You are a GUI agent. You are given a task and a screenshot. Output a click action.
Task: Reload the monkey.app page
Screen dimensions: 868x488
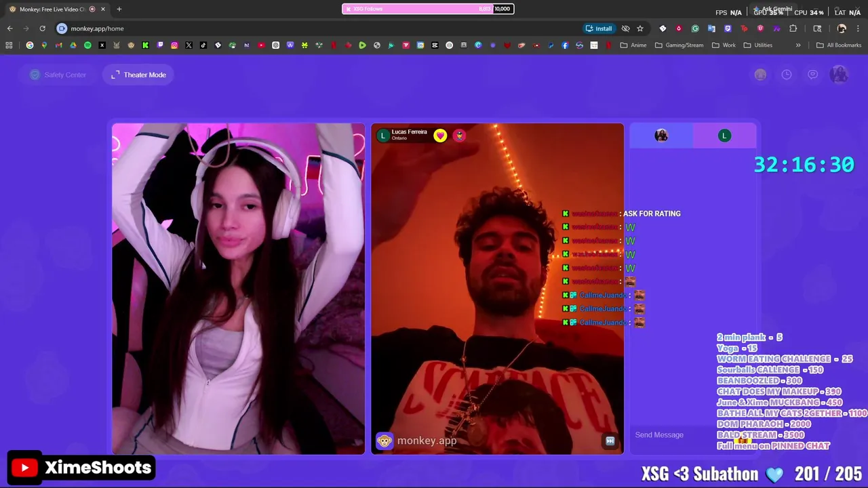tap(42, 28)
